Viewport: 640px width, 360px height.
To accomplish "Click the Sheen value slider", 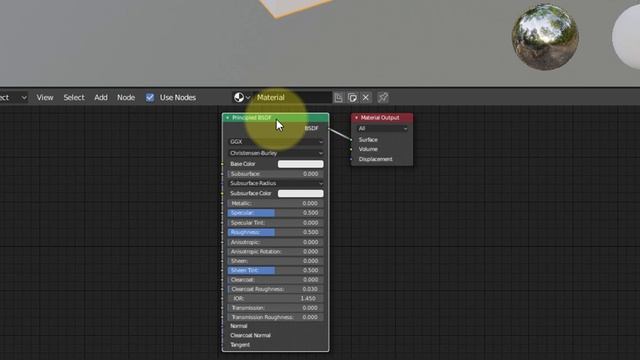I will click(x=276, y=261).
